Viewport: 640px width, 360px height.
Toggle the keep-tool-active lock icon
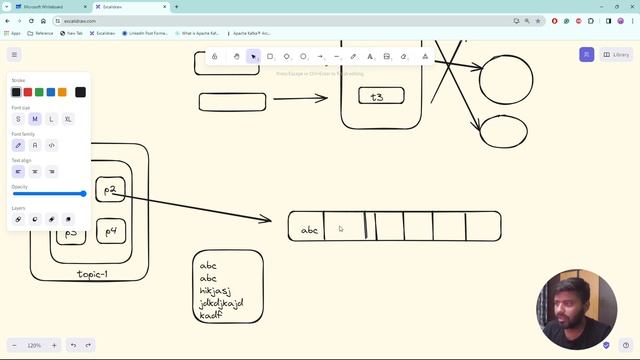coord(214,56)
